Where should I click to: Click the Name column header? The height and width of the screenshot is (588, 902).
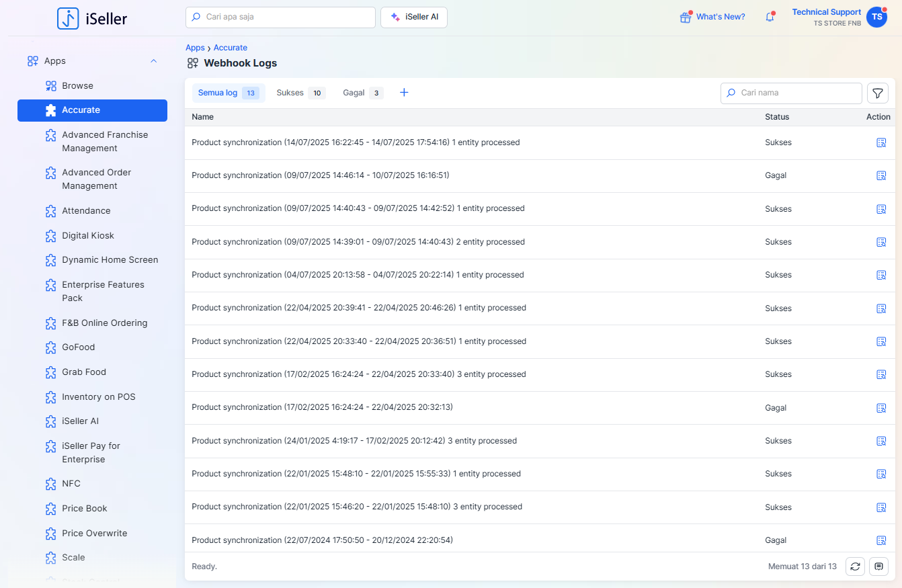(x=202, y=117)
